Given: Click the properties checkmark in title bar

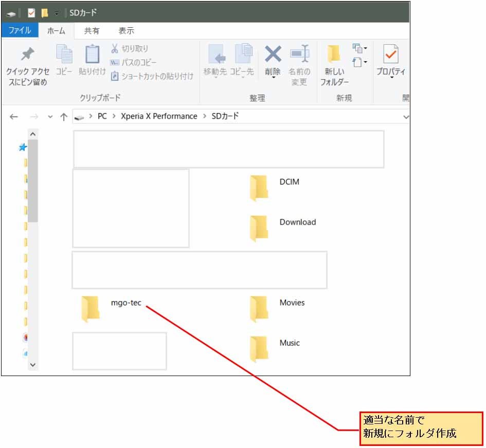Looking at the screenshot, I should click(31, 13).
